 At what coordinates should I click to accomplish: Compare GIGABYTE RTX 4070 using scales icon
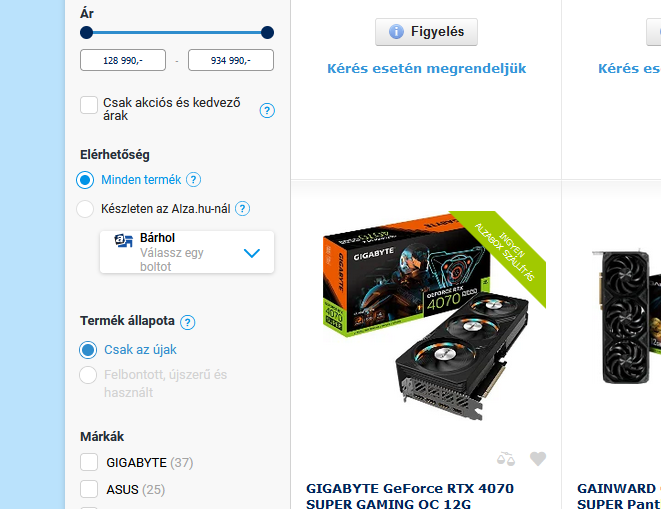click(x=505, y=458)
